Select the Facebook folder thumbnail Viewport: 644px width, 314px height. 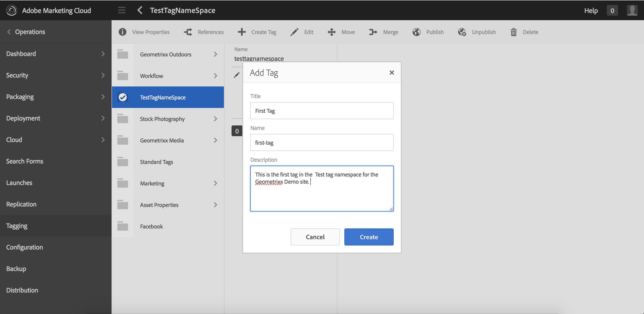pos(122,226)
